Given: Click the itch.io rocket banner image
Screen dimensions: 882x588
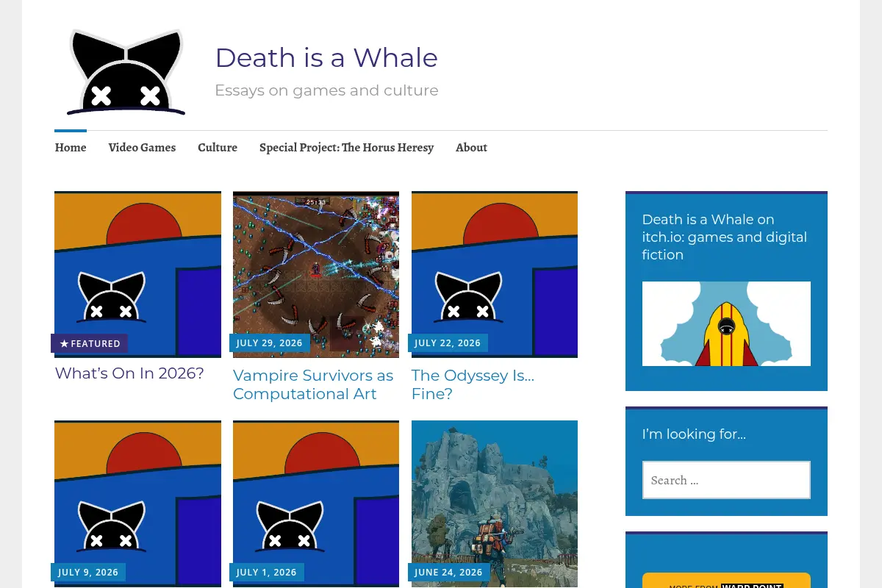Looking at the screenshot, I should 726,323.
